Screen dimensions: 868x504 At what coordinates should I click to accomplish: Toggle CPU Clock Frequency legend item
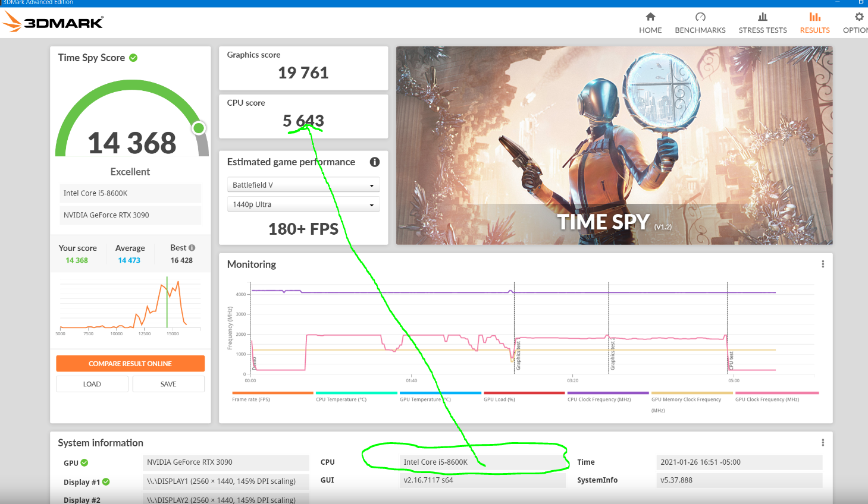[608, 396]
